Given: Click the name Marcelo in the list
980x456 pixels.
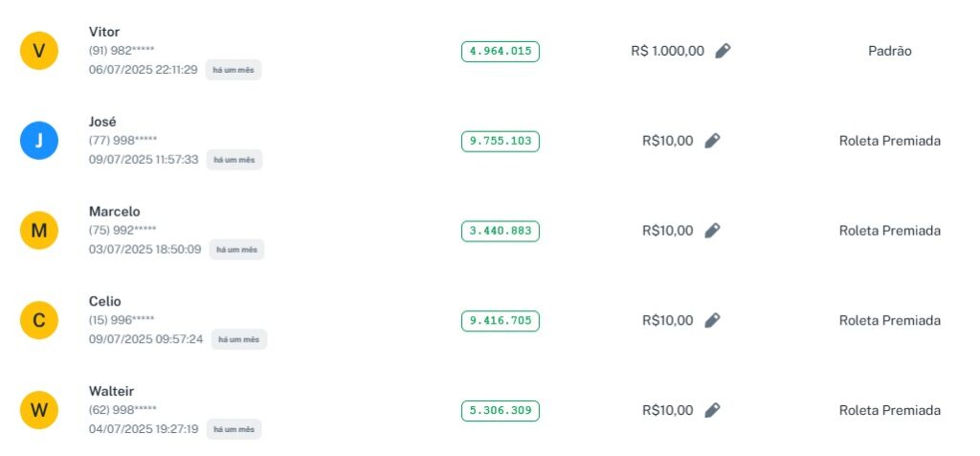Looking at the screenshot, I should [x=114, y=212].
